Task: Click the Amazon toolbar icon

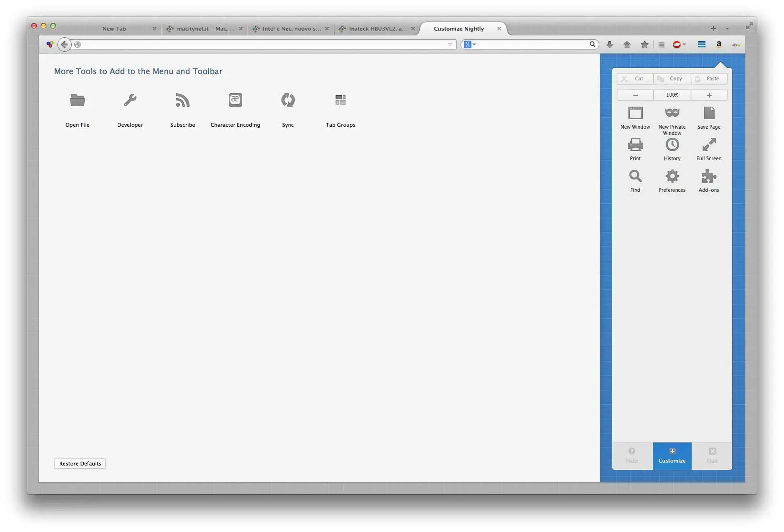Action: point(719,44)
